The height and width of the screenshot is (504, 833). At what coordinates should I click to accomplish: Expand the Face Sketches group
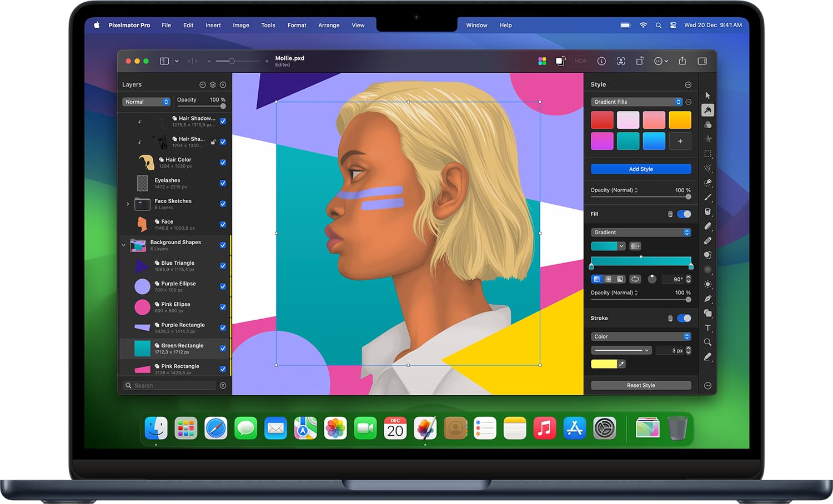pyautogui.click(x=128, y=204)
